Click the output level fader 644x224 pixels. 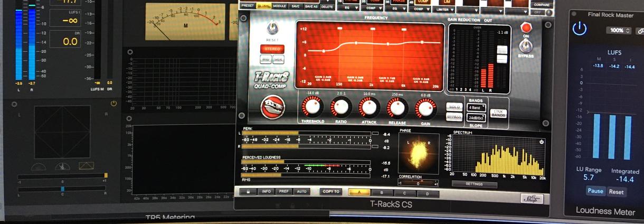(x=502, y=53)
